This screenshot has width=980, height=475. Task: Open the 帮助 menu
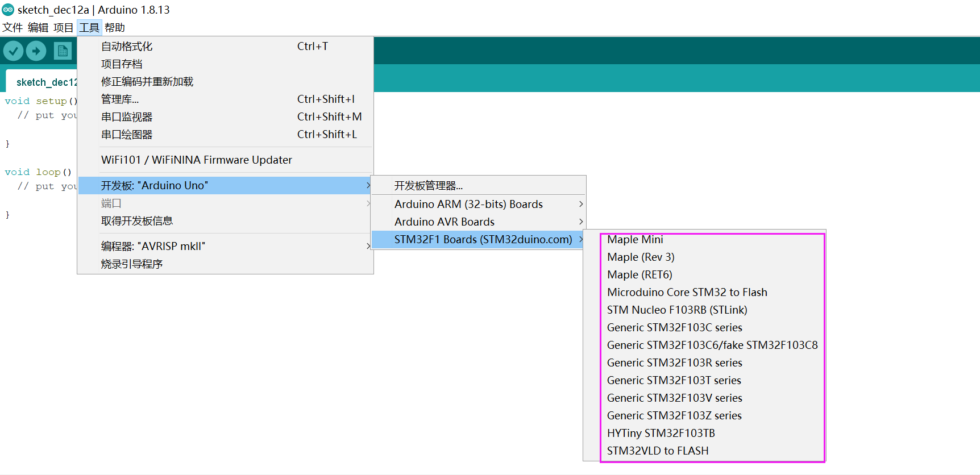tap(115, 27)
